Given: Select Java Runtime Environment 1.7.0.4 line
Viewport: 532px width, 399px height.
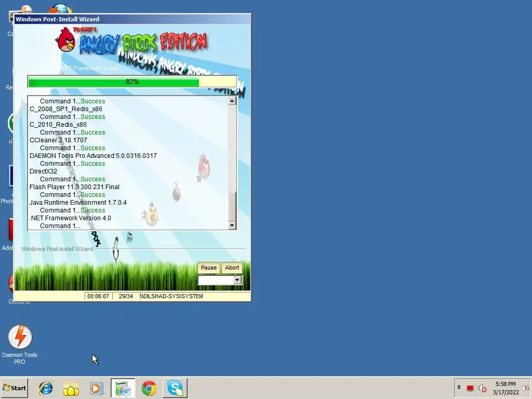Looking at the screenshot, I should [x=78, y=203].
